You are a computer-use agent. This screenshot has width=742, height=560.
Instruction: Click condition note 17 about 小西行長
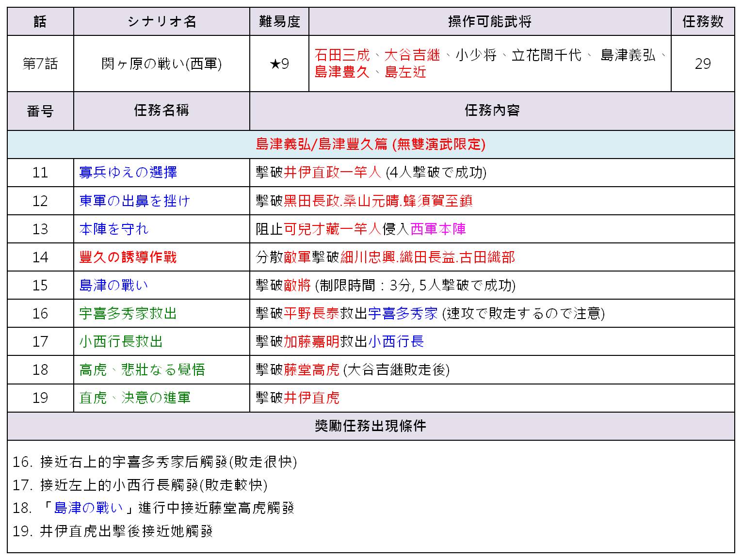(x=140, y=485)
